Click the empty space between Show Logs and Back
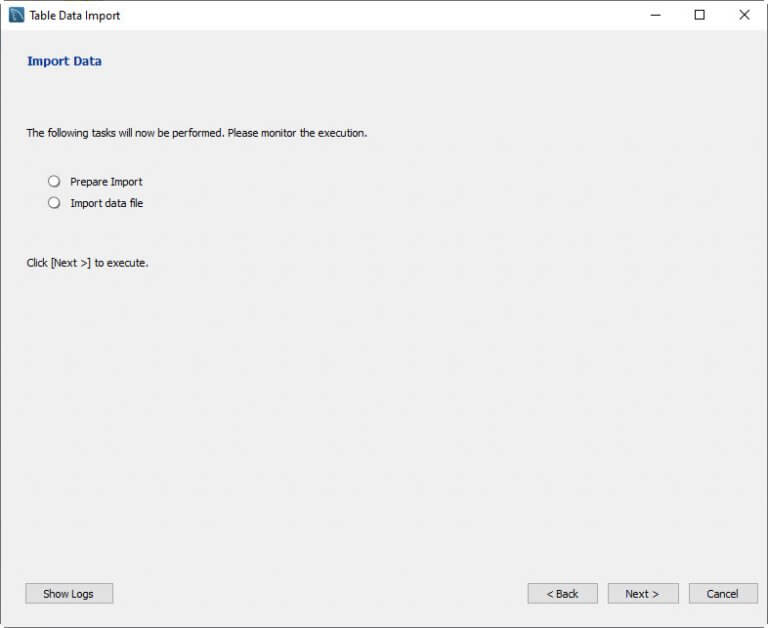The image size is (768, 628). coord(320,594)
